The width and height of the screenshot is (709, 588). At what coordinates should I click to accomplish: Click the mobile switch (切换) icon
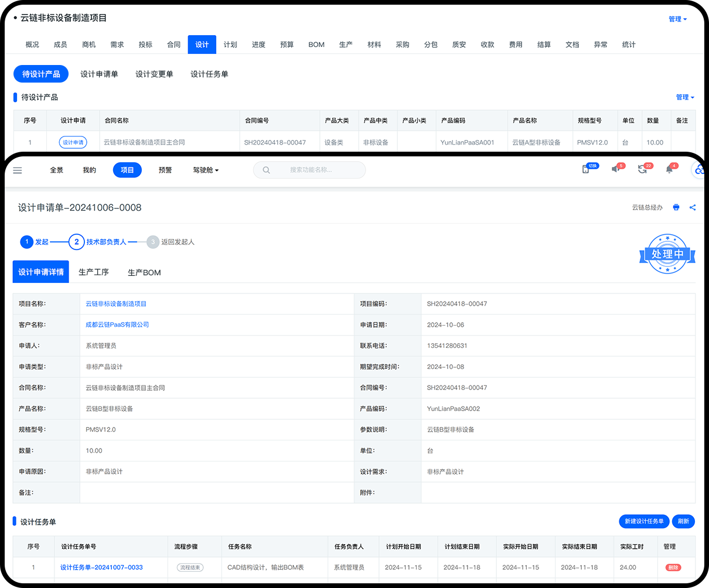coord(586,169)
